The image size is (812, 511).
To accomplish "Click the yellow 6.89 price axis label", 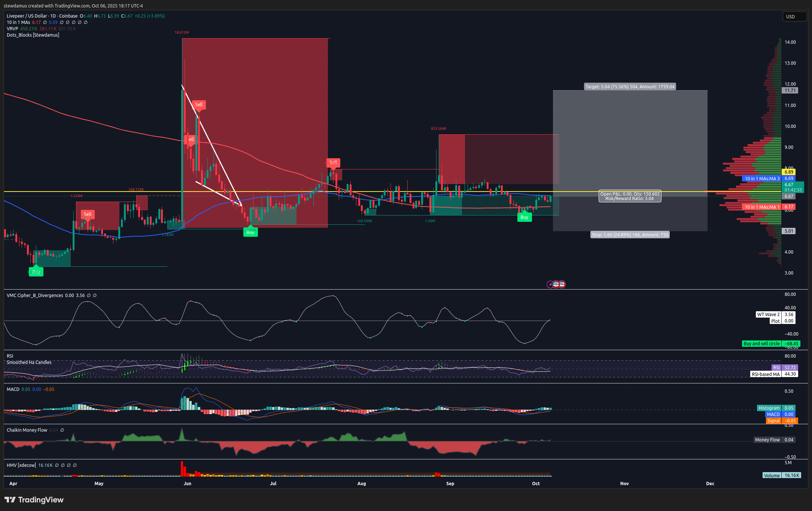I will [x=789, y=172].
